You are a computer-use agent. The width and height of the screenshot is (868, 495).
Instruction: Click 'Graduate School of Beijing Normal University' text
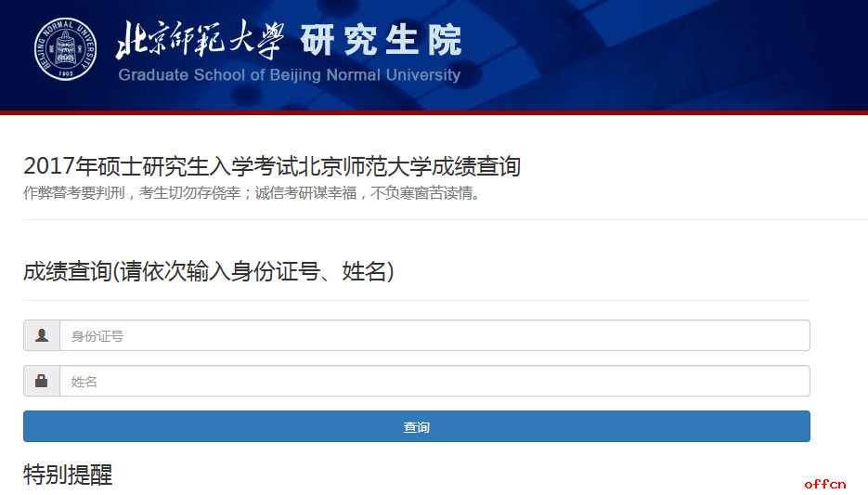[x=289, y=74]
